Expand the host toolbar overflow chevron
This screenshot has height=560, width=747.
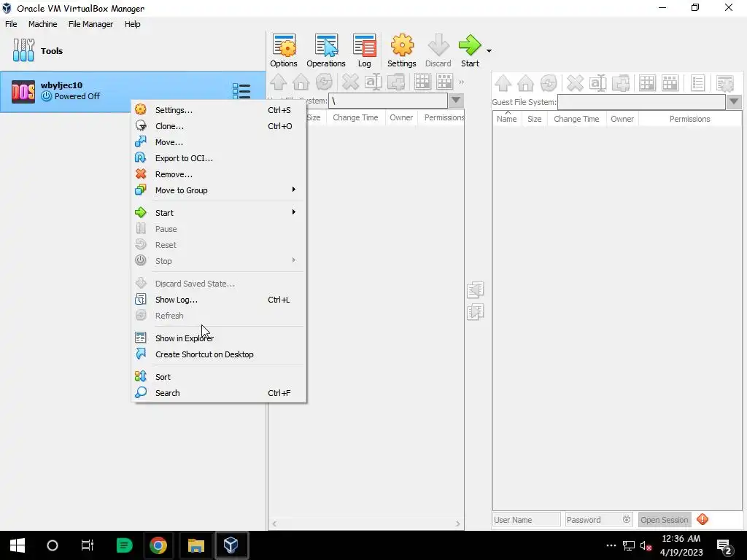pos(461,82)
